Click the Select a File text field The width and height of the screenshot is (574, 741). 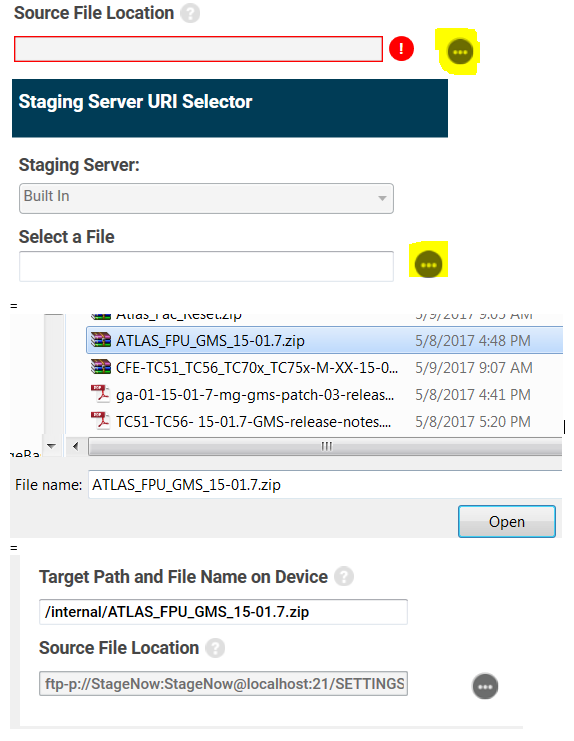[206, 266]
